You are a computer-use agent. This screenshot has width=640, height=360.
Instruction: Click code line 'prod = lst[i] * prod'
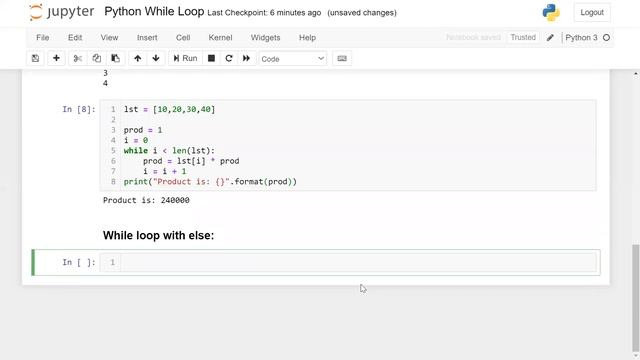[191, 161]
